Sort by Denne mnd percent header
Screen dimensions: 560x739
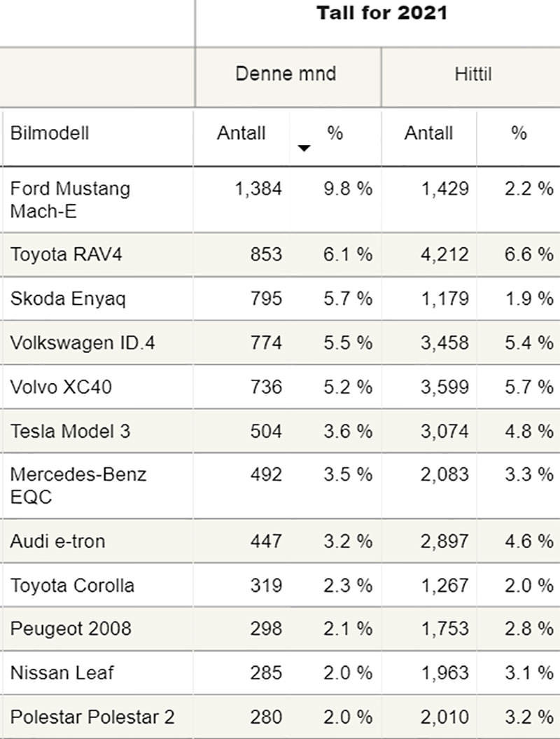[335, 133]
